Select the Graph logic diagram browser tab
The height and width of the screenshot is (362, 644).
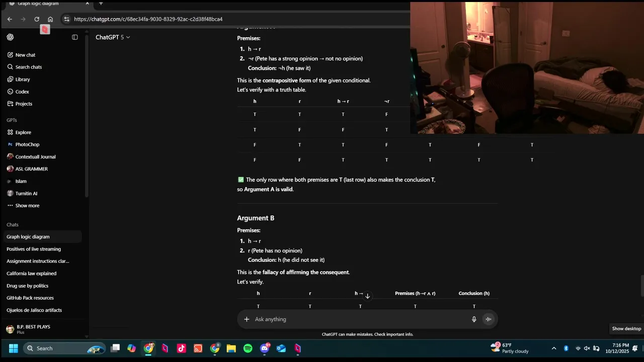[x=48, y=3]
